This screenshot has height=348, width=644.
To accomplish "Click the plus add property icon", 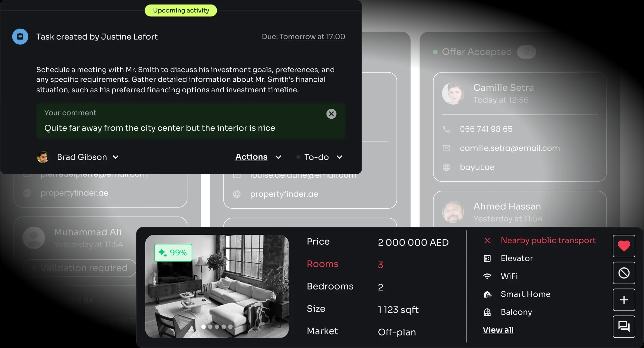I will pos(624,300).
